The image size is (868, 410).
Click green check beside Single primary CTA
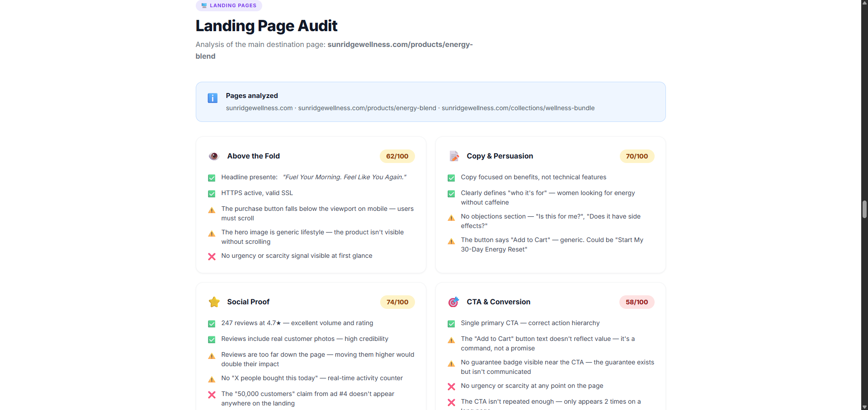451,324
